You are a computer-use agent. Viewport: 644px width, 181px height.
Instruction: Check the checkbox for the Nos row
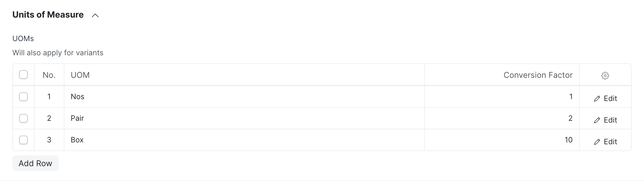[x=23, y=97]
